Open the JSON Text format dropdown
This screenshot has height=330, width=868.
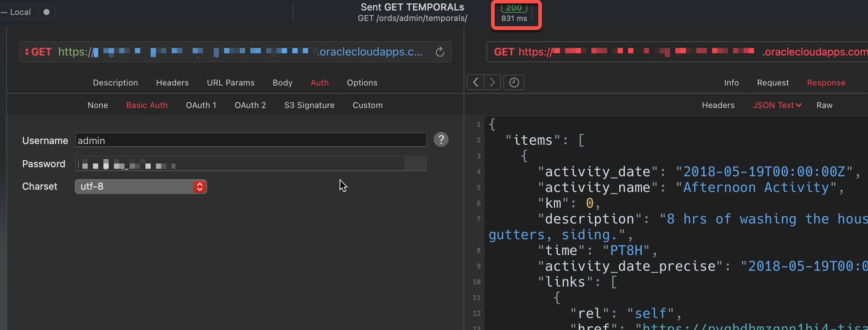777,105
